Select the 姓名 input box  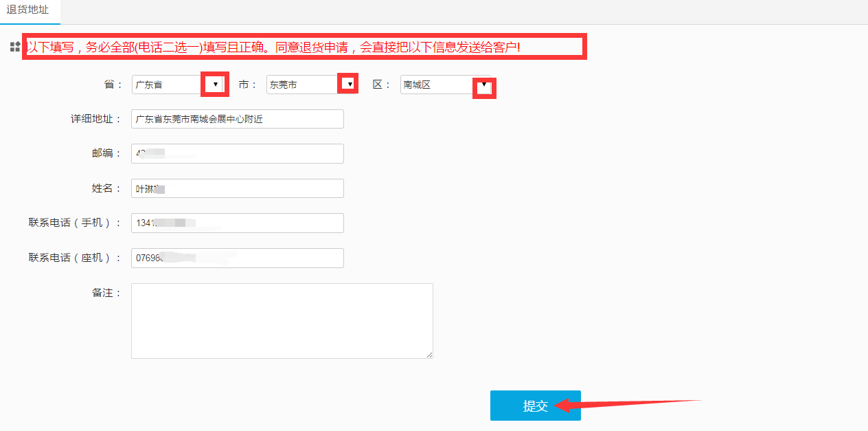(x=237, y=188)
